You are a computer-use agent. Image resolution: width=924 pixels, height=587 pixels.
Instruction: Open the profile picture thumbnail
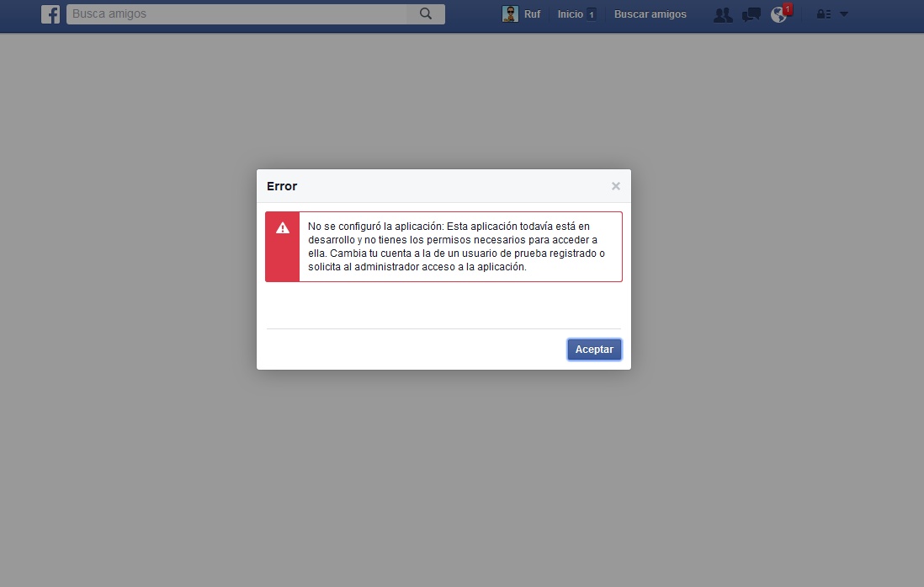pyautogui.click(x=510, y=14)
